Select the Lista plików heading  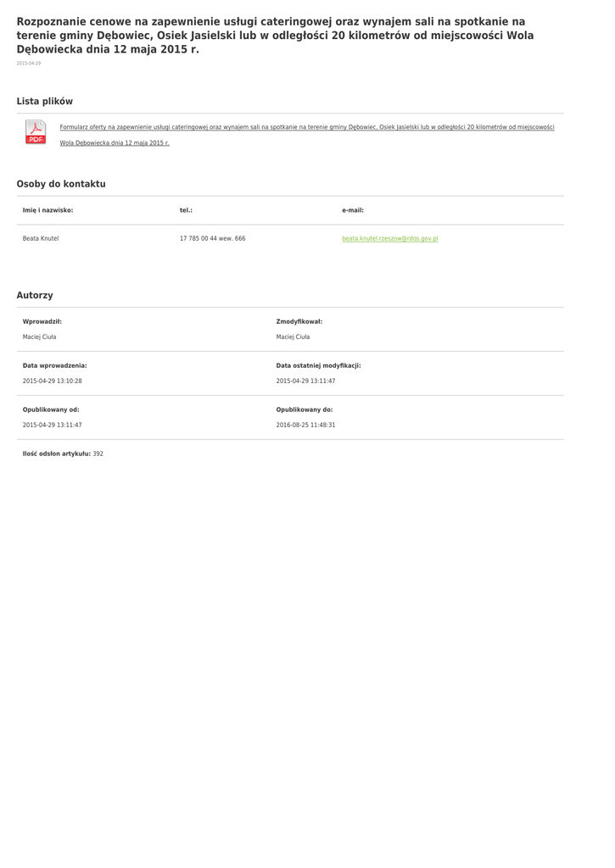(45, 101)
